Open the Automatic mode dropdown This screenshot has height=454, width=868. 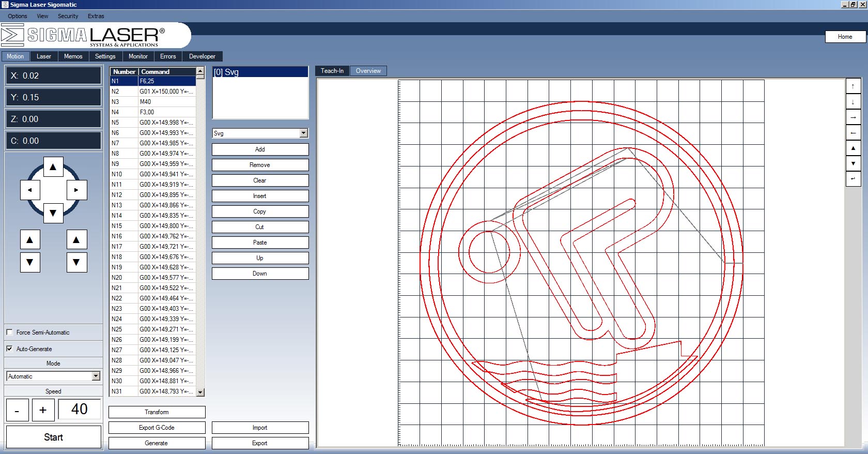tap(96, 376)
